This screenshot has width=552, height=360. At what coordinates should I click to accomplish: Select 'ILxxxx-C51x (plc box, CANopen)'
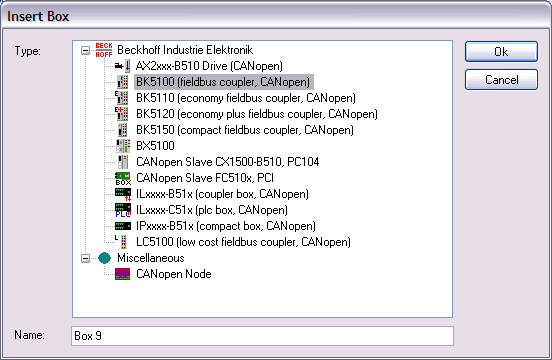(212, 210)
